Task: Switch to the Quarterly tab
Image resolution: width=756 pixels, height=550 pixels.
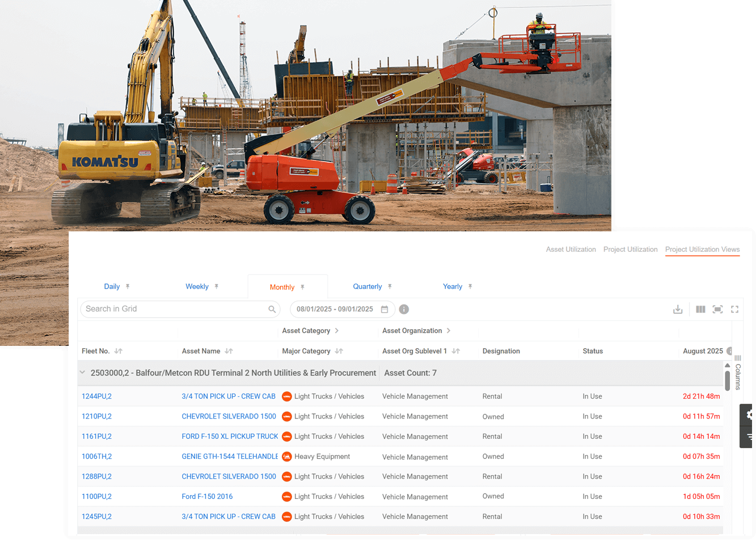Action: point(367,286)
